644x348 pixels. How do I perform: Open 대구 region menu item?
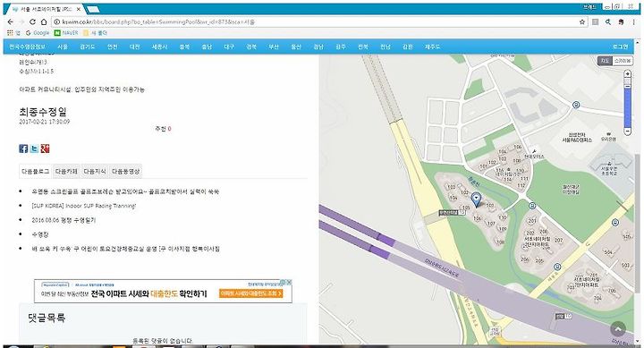[229, 47]
